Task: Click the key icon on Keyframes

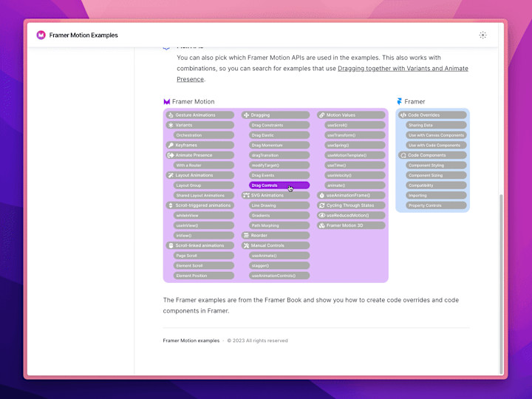Action: [171, 146]
